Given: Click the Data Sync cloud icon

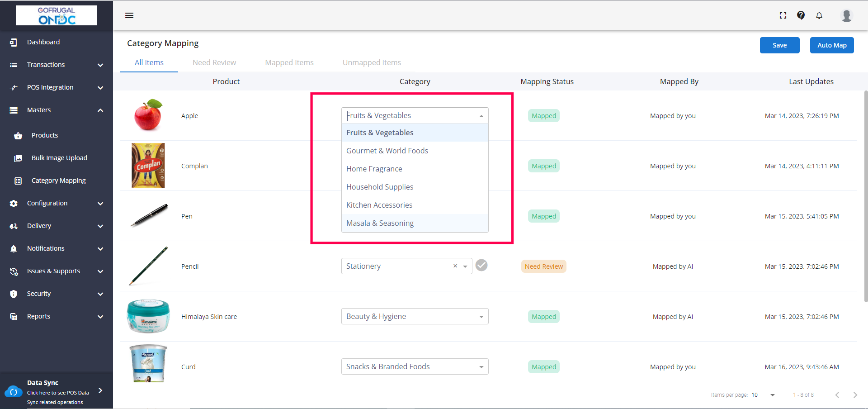Looking at the screenshot, I should (x=14, y=392).
